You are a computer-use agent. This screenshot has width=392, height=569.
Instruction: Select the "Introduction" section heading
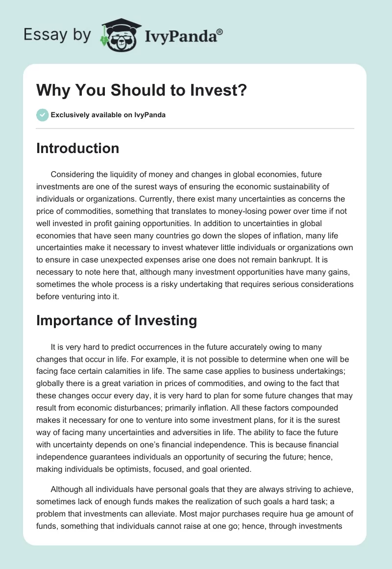coord(77,149)
